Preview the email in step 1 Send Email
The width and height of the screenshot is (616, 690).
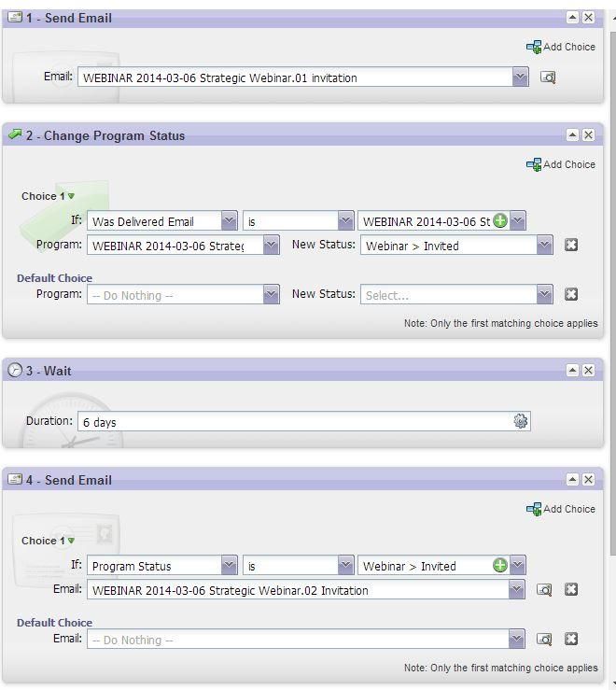coord(548,77)
